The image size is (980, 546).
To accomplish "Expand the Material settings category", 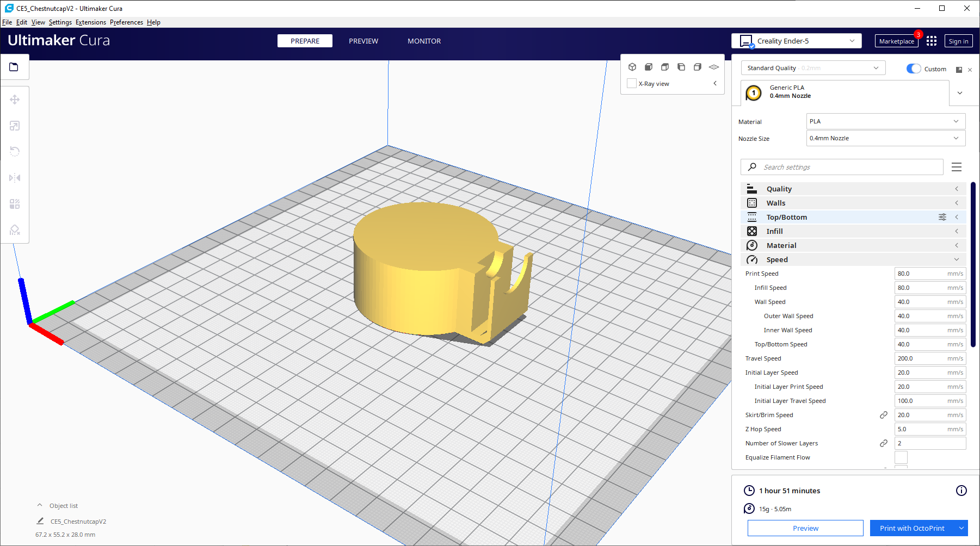I will (853, 245).
